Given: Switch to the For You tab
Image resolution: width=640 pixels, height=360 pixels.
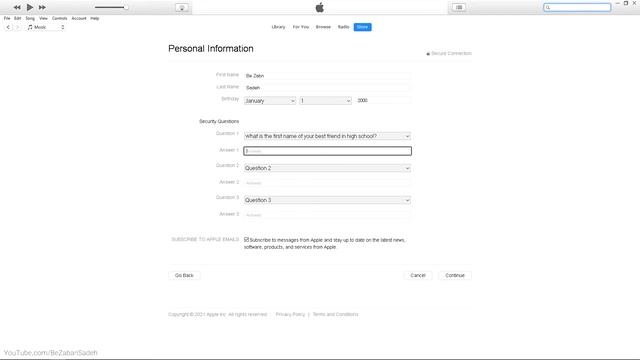Looking at the screenshot, I should click(301, 27).
